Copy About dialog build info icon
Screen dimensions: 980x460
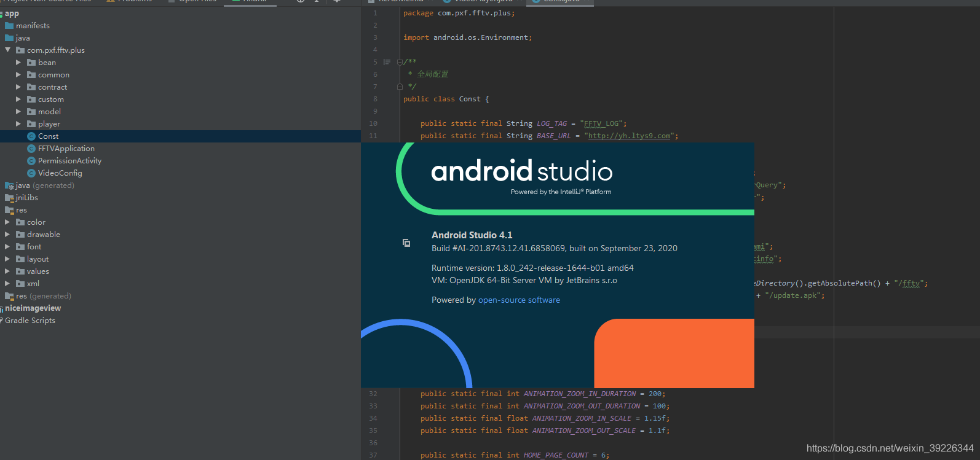[406, 243]
